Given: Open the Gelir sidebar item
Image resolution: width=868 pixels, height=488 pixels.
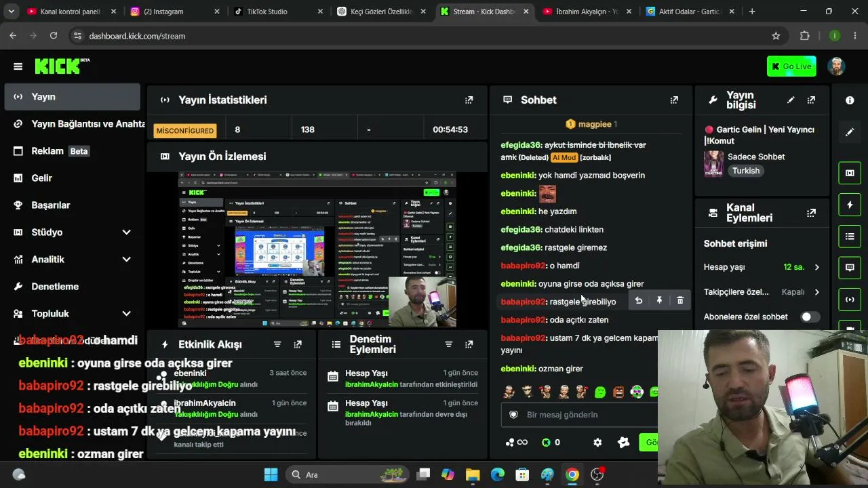Looking at the screenshot, I should (72, 178).
